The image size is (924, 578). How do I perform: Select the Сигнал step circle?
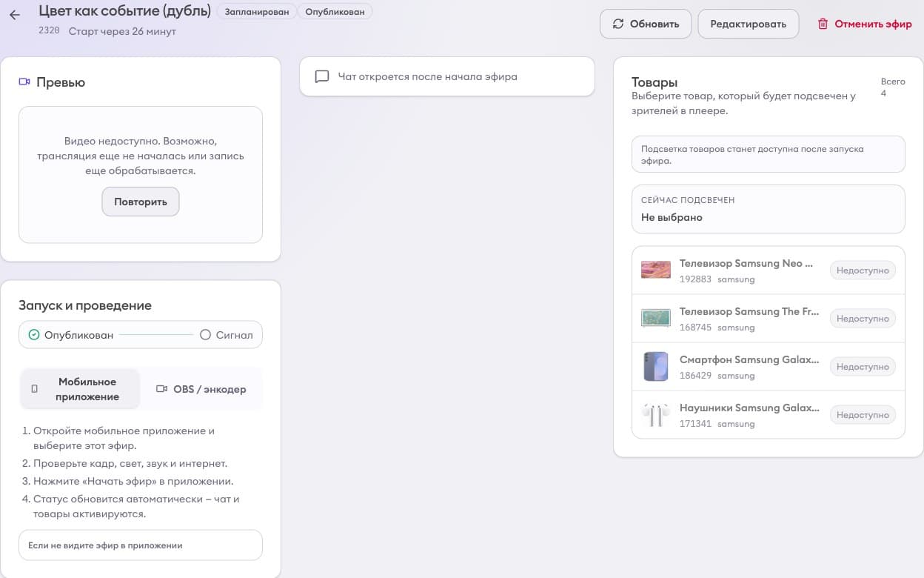(x=206, y=335)
